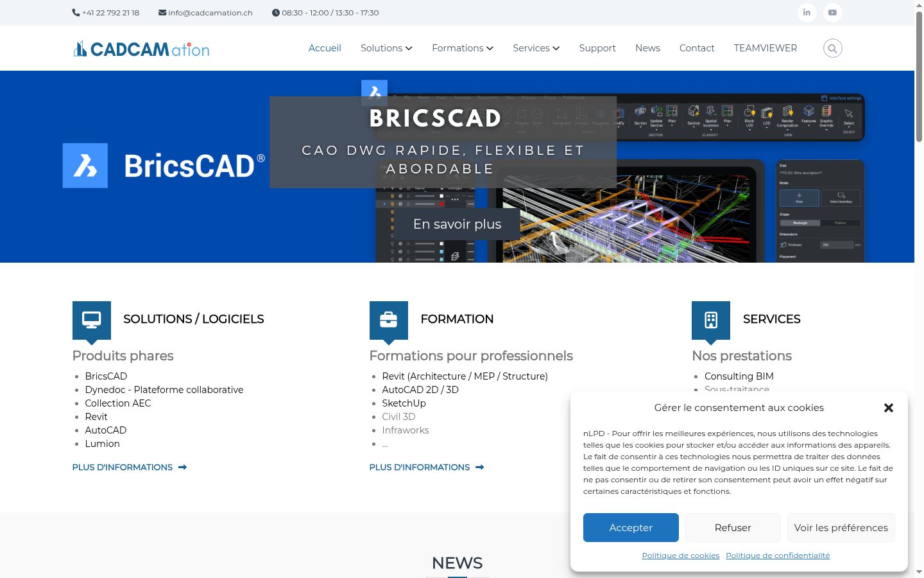Open the TEAMVIEWER menu item

[766, 48]
